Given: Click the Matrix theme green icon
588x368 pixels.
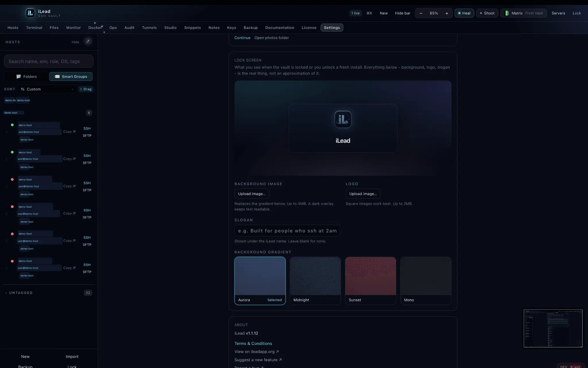Looking at the screenshot, I should (507, 13).
